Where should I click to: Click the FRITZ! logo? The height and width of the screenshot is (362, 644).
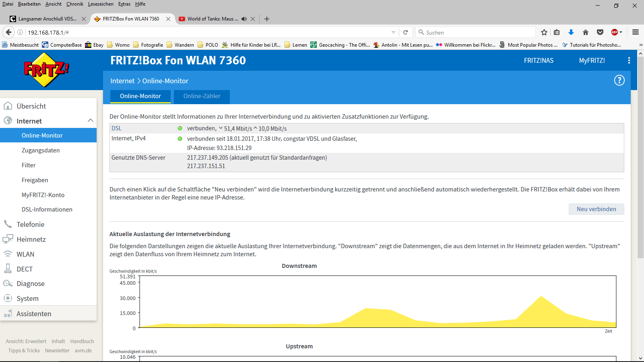coord(46,70)
